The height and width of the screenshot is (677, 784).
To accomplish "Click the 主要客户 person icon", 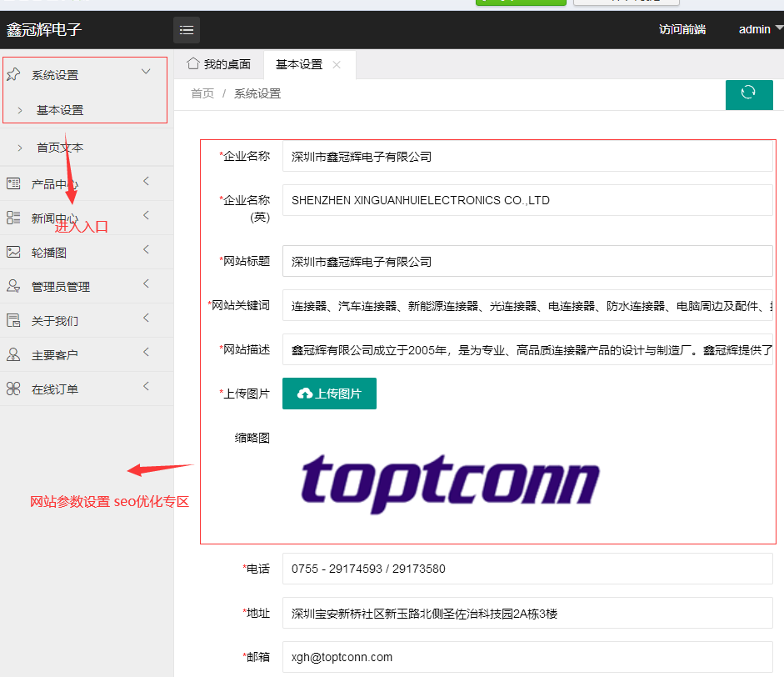I will coord(13,354).
